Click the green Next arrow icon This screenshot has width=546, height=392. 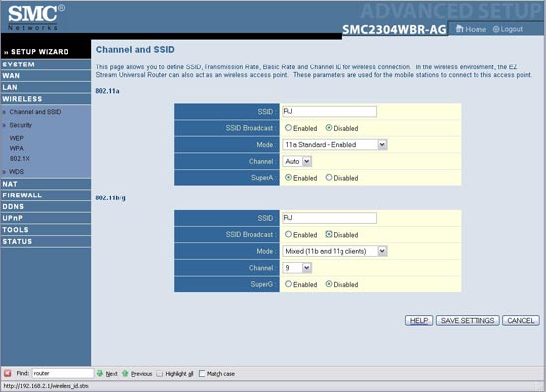point(100,373)
